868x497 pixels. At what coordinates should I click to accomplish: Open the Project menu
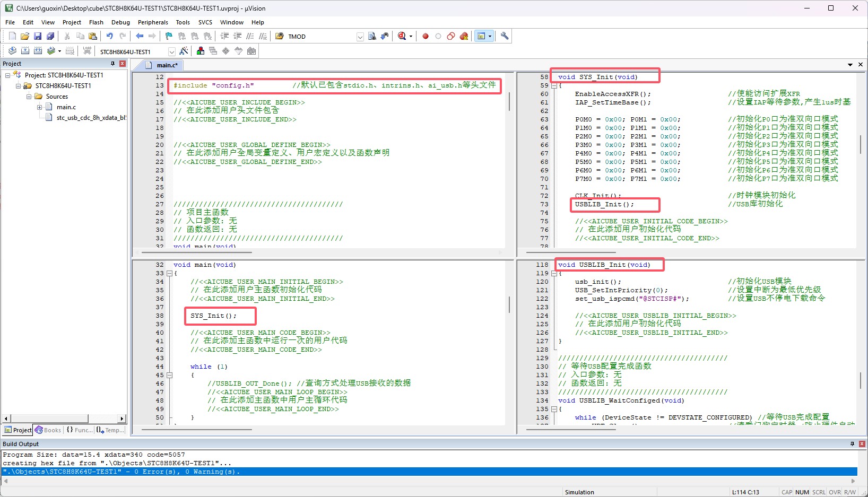click(x=72, y=22)
